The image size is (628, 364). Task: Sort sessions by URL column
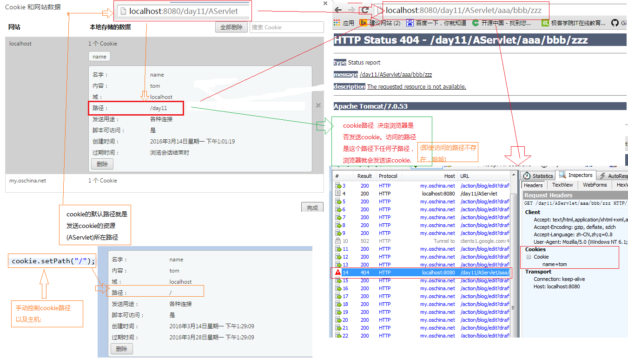pyautogui.click(x=483, y=176)
